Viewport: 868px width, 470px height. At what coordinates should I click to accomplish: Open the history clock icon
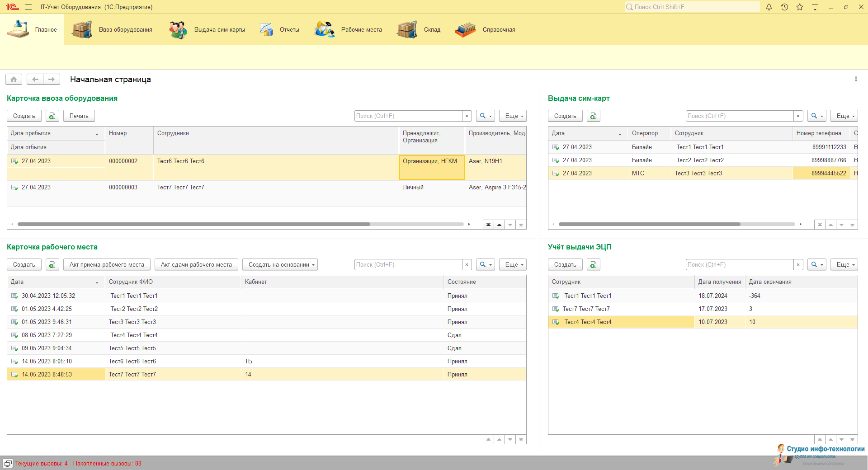[x=784, y=7]
